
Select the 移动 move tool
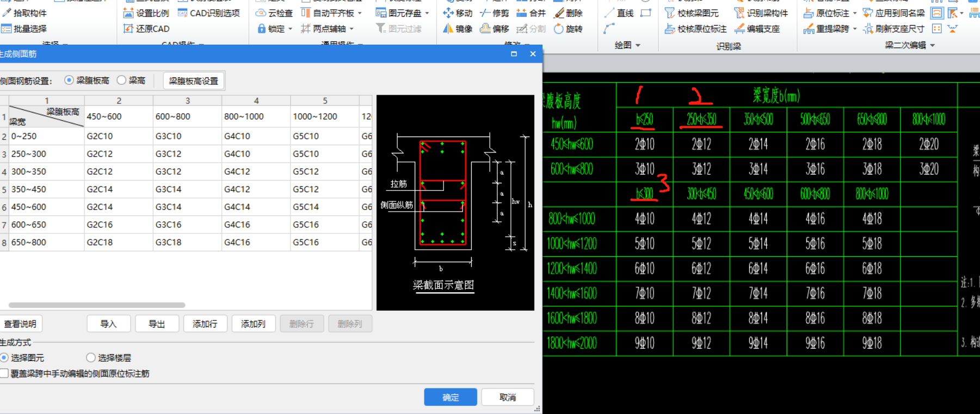457,13
